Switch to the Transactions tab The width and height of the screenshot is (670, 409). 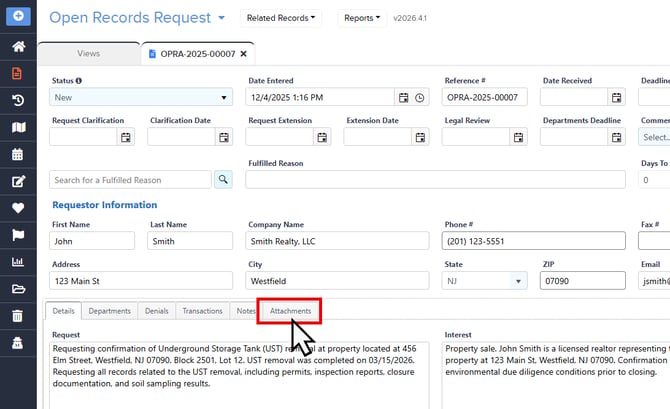tap(203, 311)
